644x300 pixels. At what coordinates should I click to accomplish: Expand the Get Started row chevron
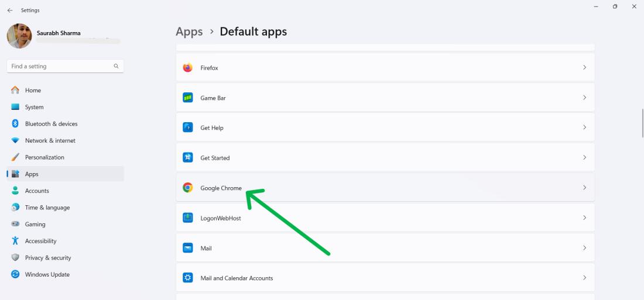click(x=584, y=157)
